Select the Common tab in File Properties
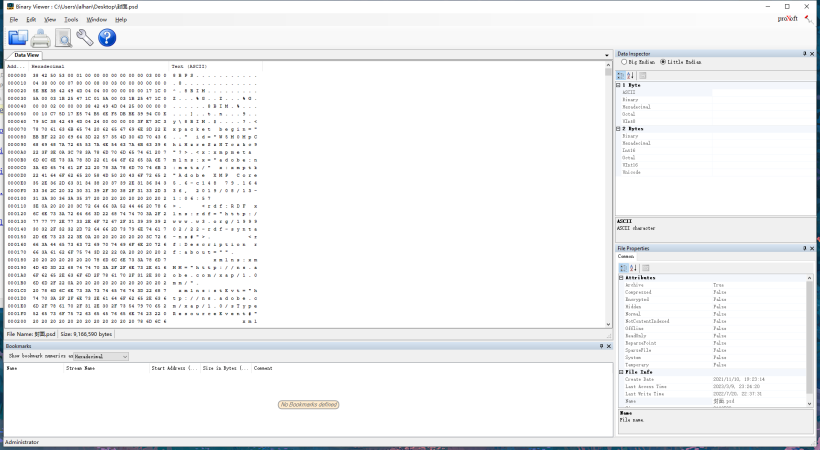 click(626, 256)
